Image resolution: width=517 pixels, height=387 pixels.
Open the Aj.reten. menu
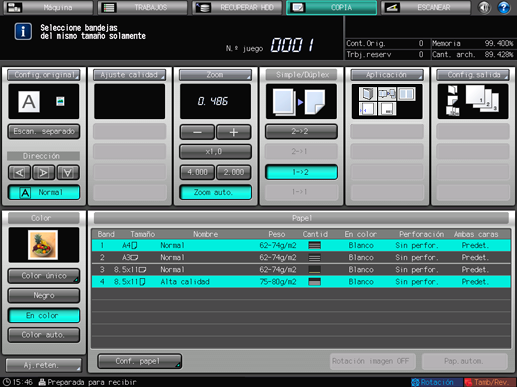(x=44, y=365)
